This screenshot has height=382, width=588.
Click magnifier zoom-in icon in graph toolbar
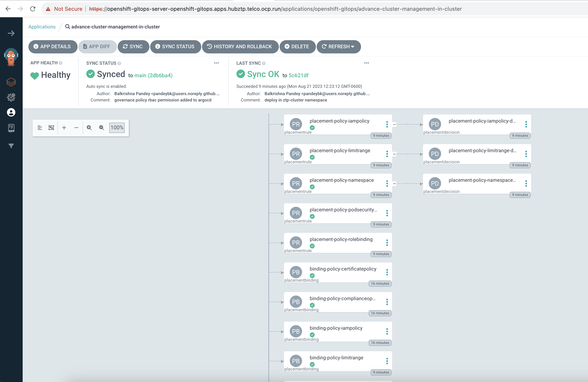[89, 128]
